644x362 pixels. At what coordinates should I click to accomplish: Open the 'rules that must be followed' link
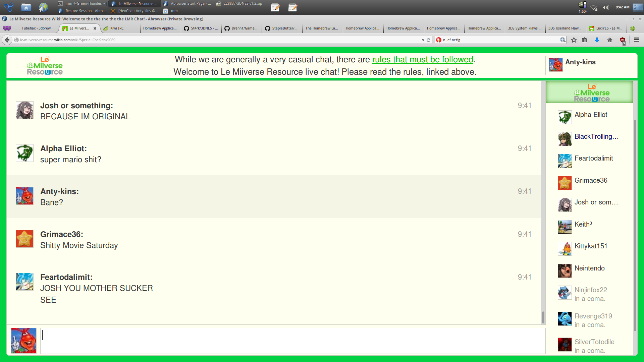423,60
